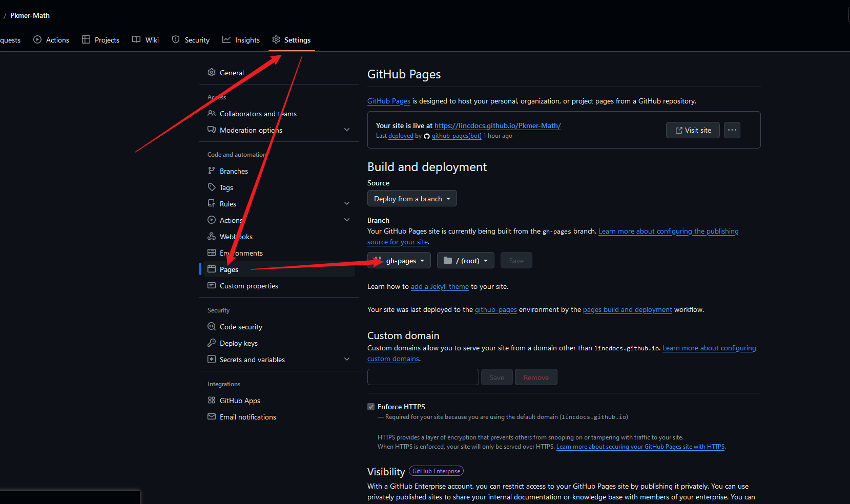Open the Insights tab

[241, 40]
